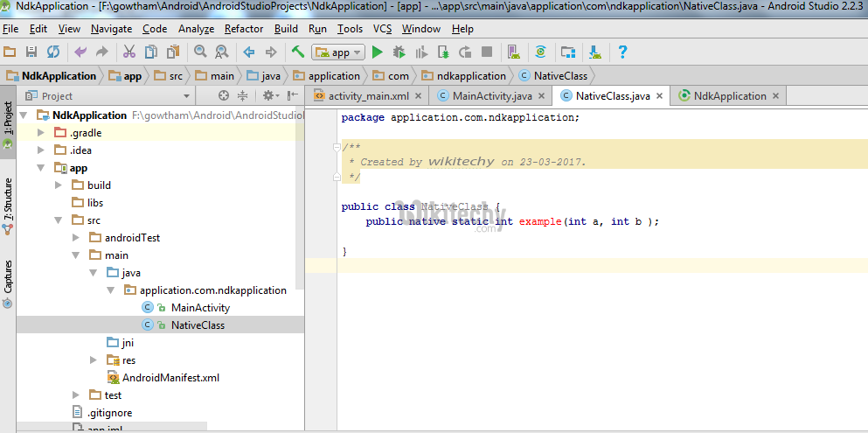Click the Make Project hammer icon

coord(298,52)
